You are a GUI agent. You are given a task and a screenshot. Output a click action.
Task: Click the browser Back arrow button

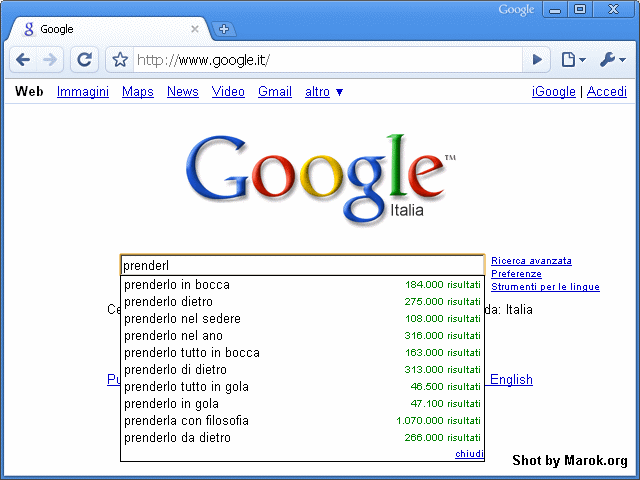point(23,60)
